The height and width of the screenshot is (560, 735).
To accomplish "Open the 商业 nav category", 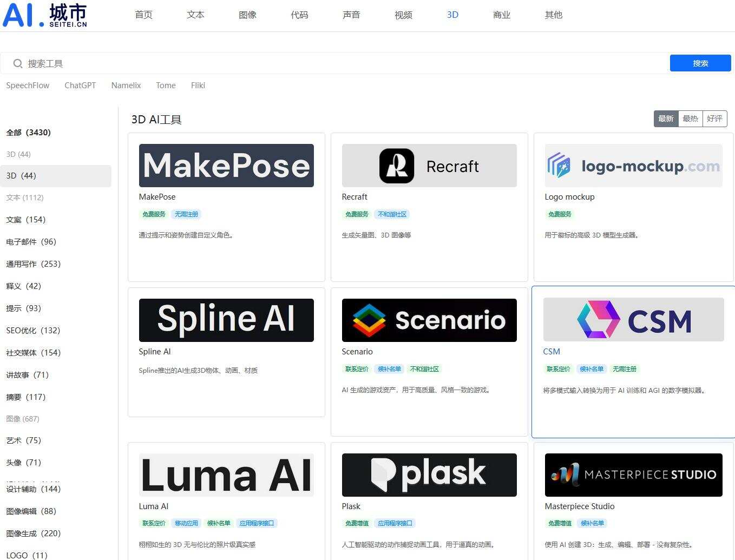I will tap(502, 15).
